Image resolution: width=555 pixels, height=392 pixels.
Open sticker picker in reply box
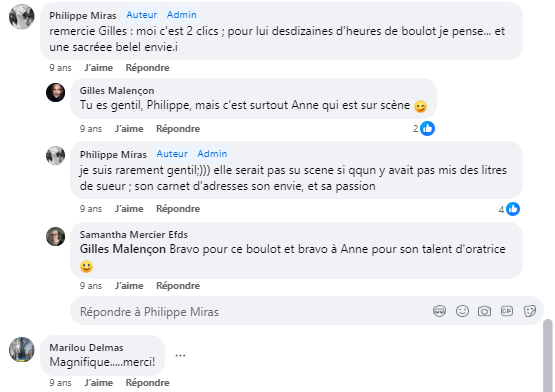530,311
